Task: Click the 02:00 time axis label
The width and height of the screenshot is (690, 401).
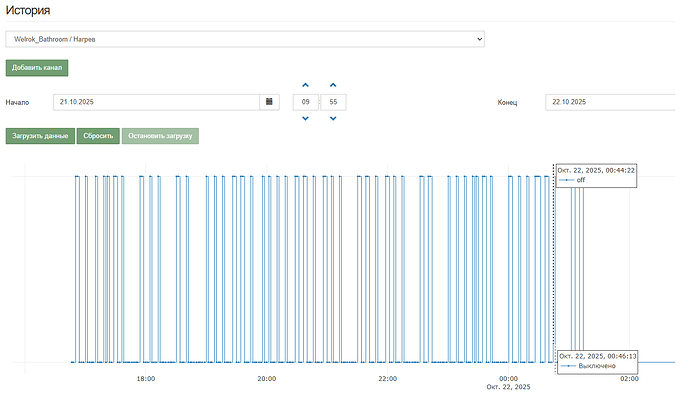Action: point(629,379)
